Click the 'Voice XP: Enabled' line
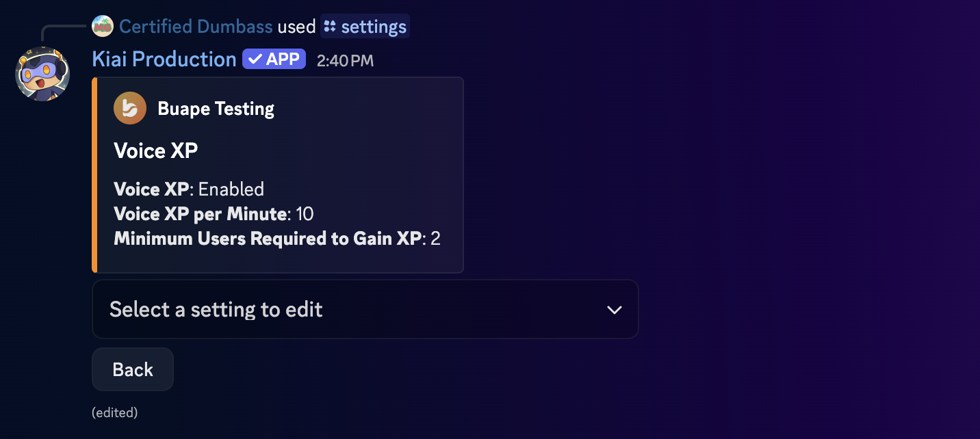This screenshot has width=980, height=439. pos(189,189)
